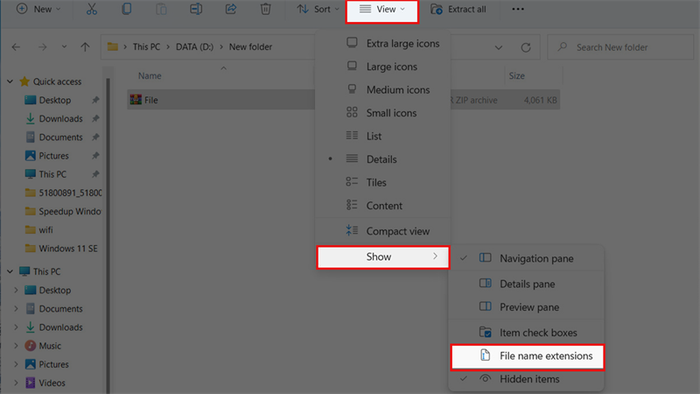Open recent locations dropdown arrow

(x=64, y=46)
